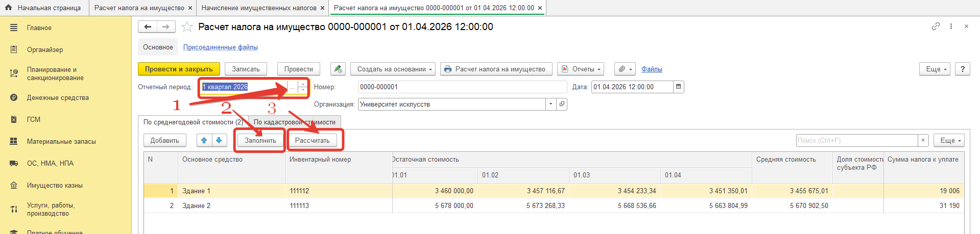The image size is (980, 234).
Task: Increase the Отчетный период with stepper arrow
Action: (x=303, y=84)
